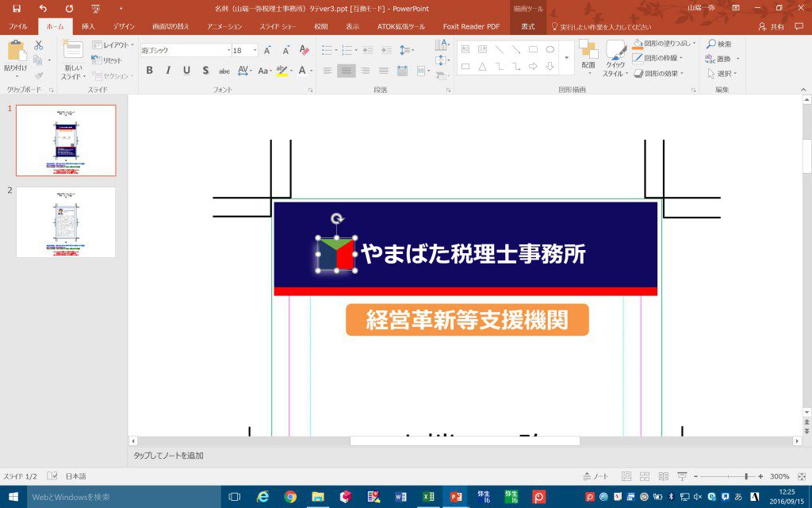Toggle Bold formatting
The image size is (812, 508).
pos(149,71)
